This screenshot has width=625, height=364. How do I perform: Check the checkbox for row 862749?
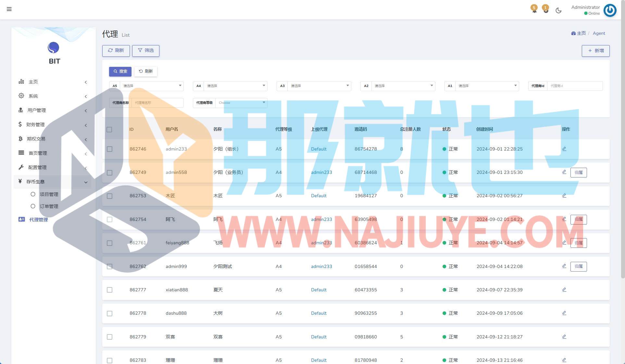click(x=109, y=173)
